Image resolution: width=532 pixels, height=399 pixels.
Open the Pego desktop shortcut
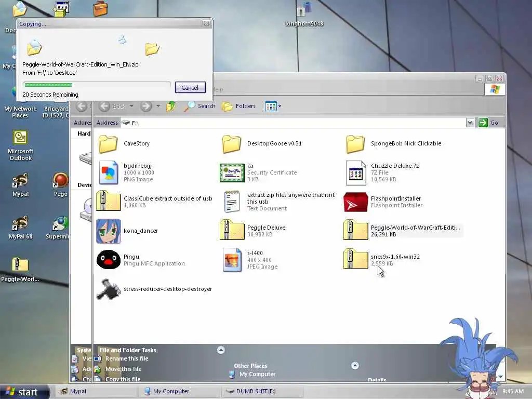[x=60, y=185]
